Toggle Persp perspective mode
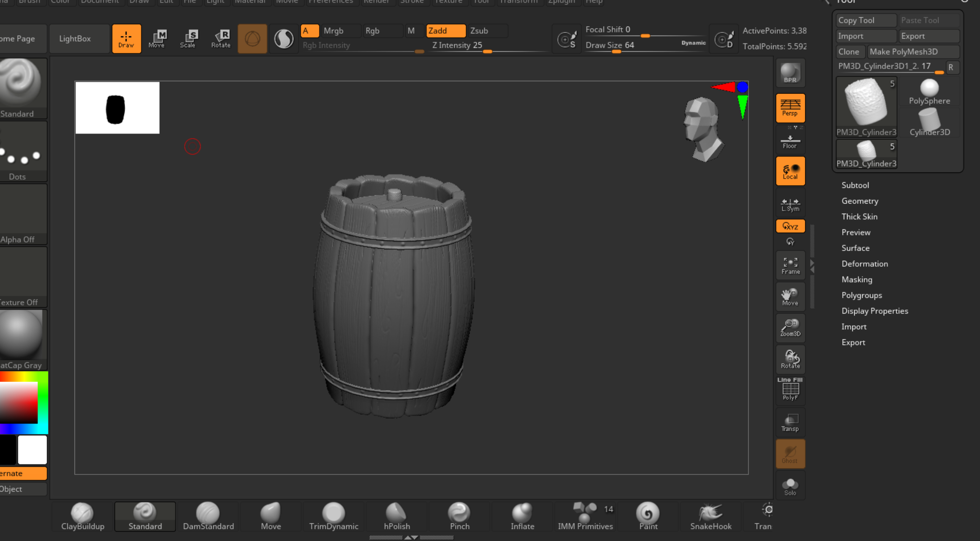 [x=790, y=108]
